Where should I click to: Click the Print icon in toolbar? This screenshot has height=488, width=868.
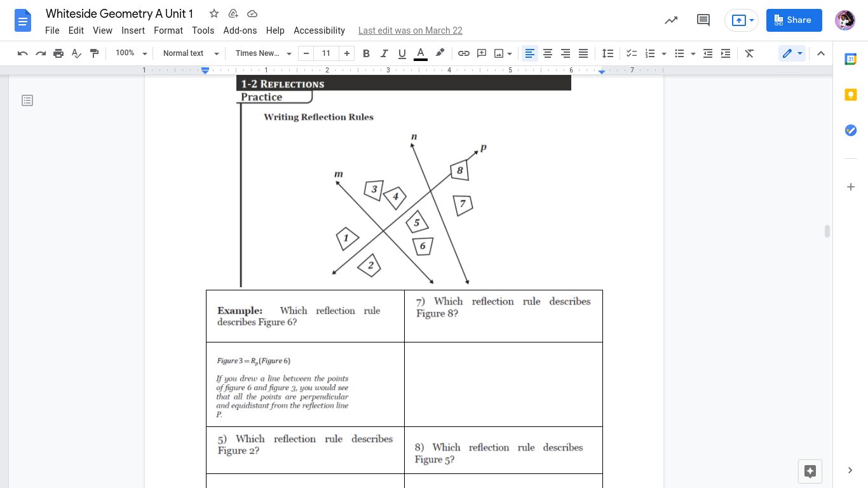click(x=58, y=53)
